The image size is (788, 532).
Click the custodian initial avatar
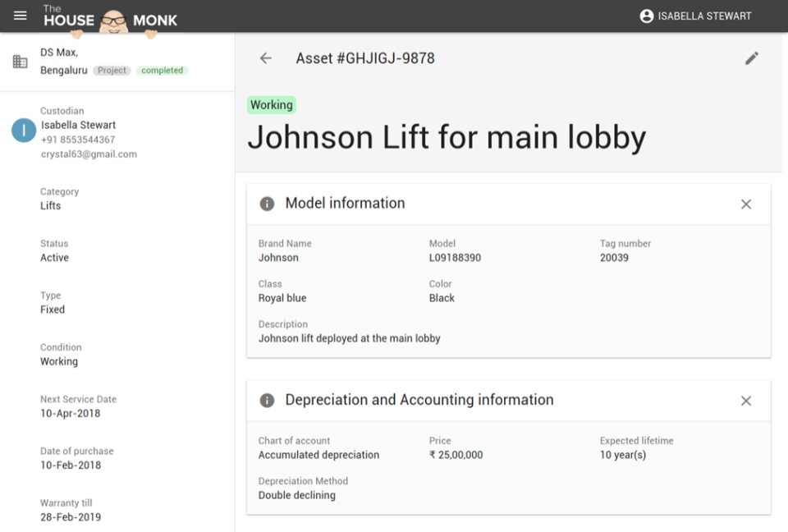coord(22,131)
